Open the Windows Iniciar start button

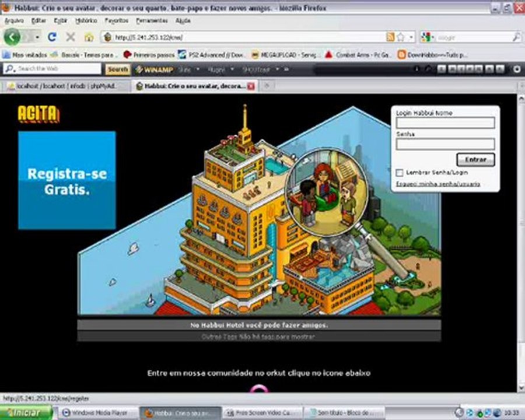(x=26, y=412)
